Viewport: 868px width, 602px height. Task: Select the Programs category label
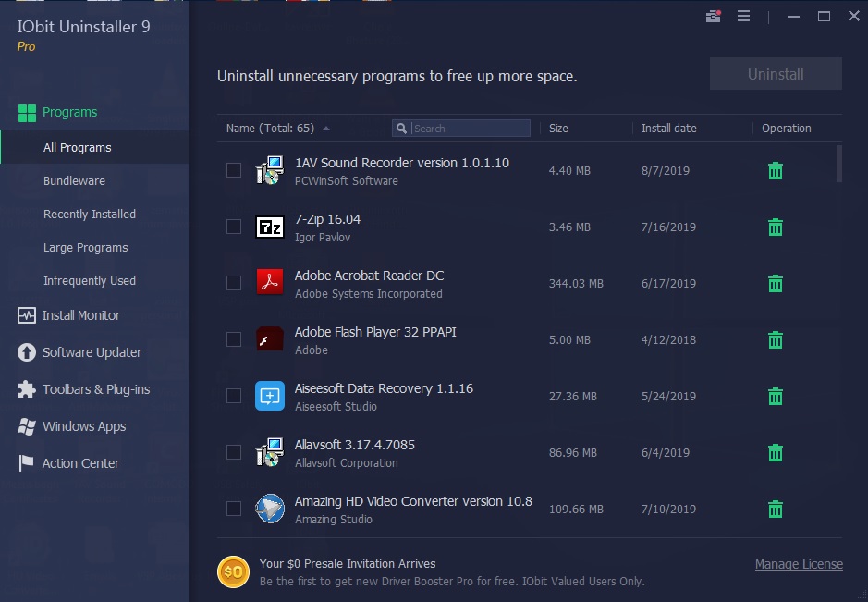tap(69, 112)
